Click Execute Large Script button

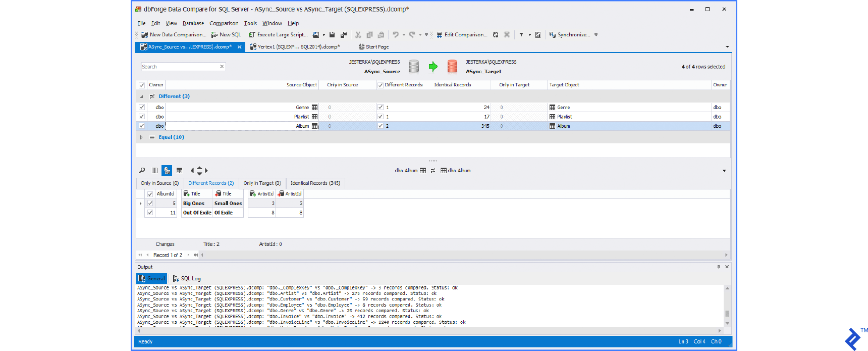(278, 35)
